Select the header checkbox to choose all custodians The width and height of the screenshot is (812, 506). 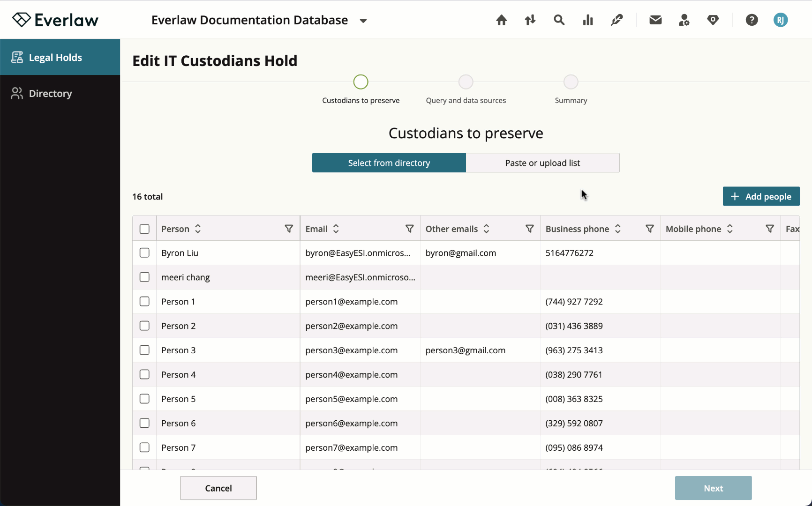(144, 229)
